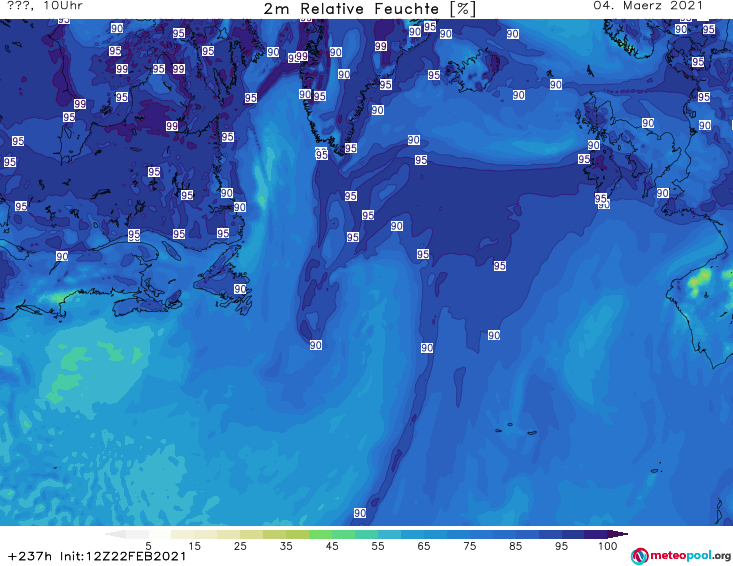The image size is (733, 566).
Task: Click the date '04. Maerz 2021'
Action: point(648,6)
